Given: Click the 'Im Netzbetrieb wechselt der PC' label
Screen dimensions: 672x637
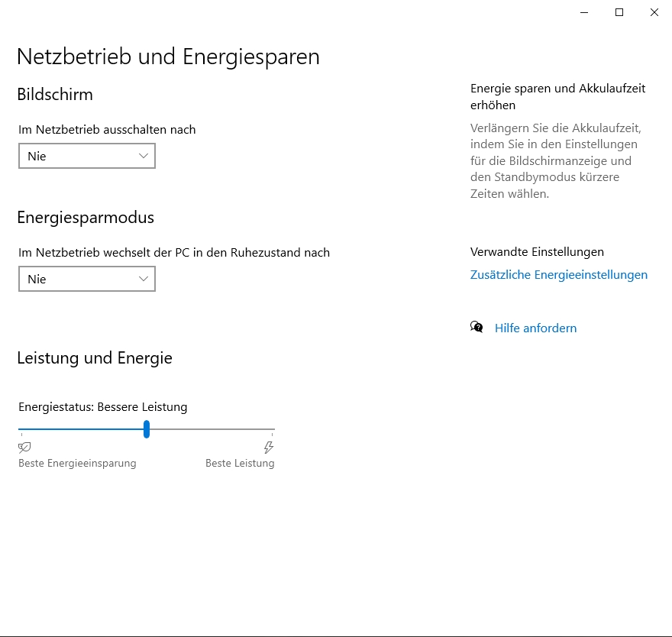Looking at the screenshot, I should pos(174,253).
